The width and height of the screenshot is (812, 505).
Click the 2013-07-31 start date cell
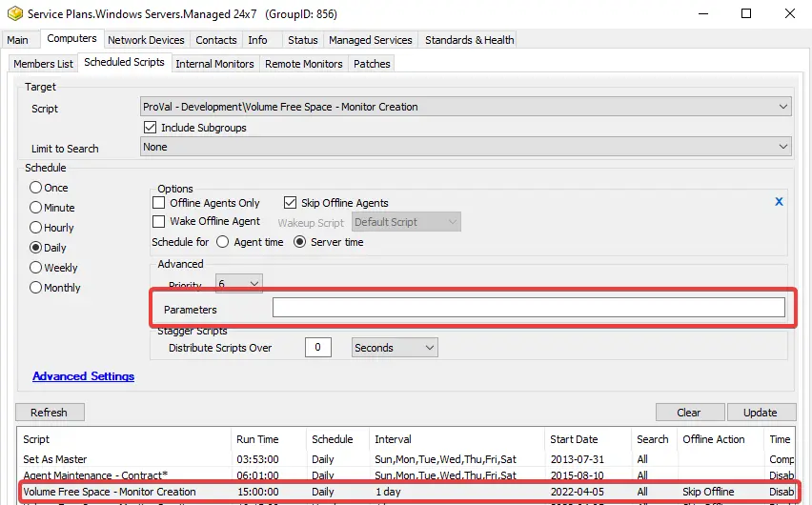tap(577, 459)
